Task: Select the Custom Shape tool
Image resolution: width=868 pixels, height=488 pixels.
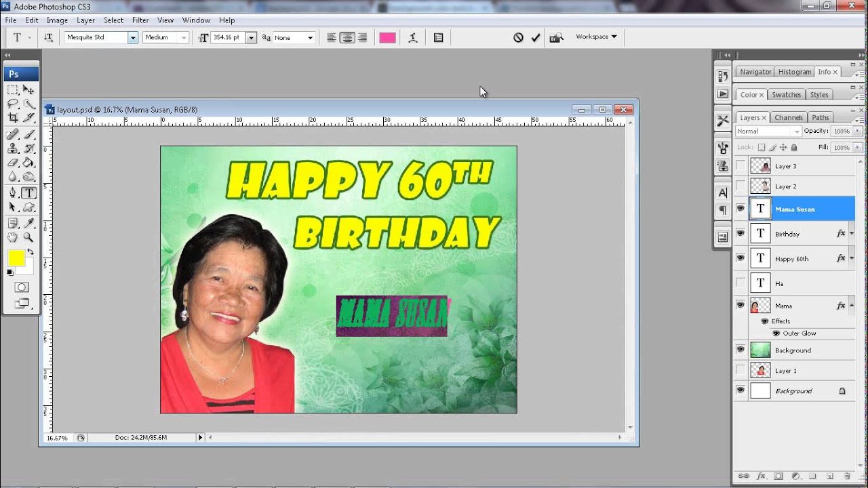Action: pos(28,207)
